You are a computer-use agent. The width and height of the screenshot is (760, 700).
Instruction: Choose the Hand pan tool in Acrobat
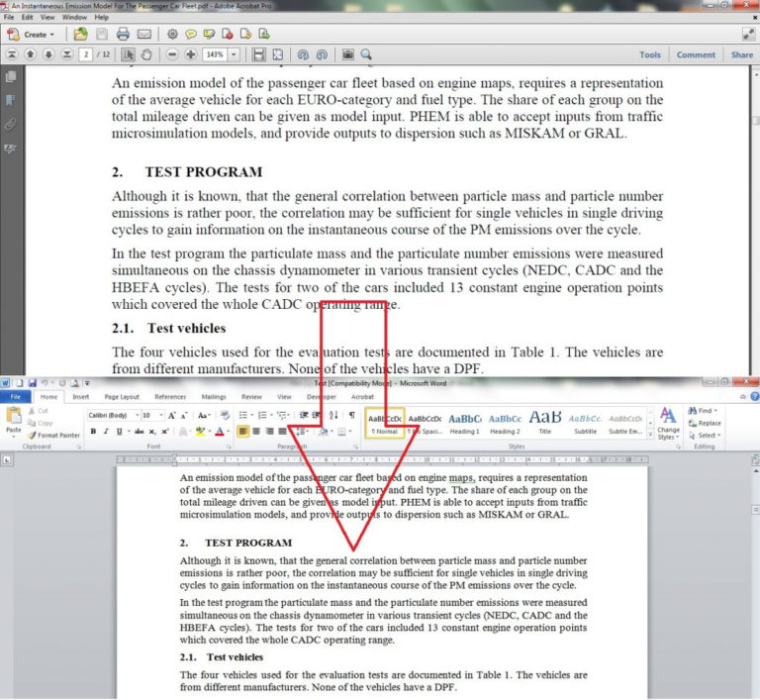tap(146, 54)
